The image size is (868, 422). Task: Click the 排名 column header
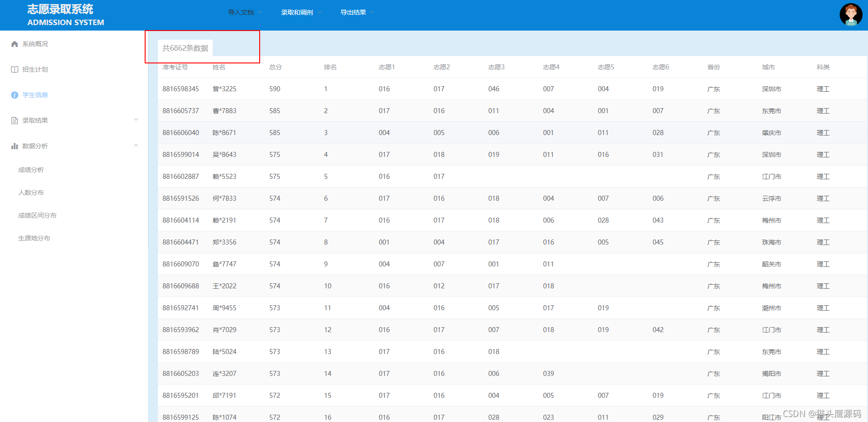(x=330, y=67)
